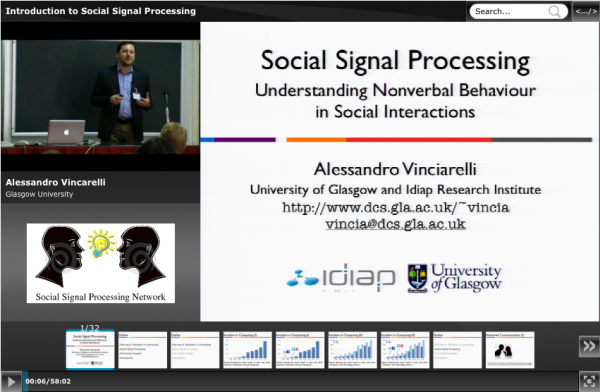The width and height of the screenshot is (600, 392).
Task: Open the eighth slide thumbnail (Outline)
Action: [457, 350]
